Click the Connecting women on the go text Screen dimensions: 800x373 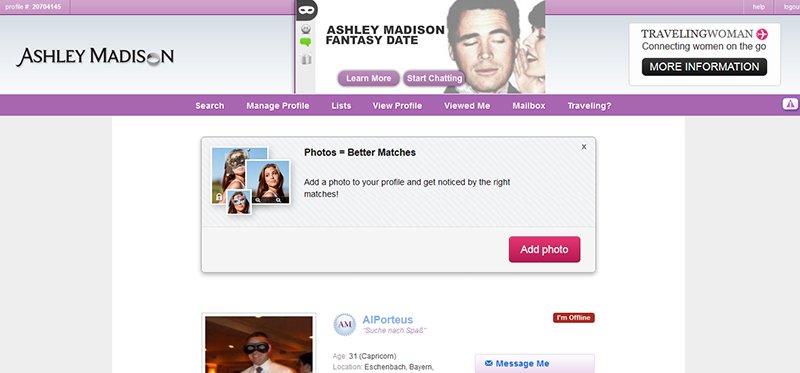click(x=704, y=46)
